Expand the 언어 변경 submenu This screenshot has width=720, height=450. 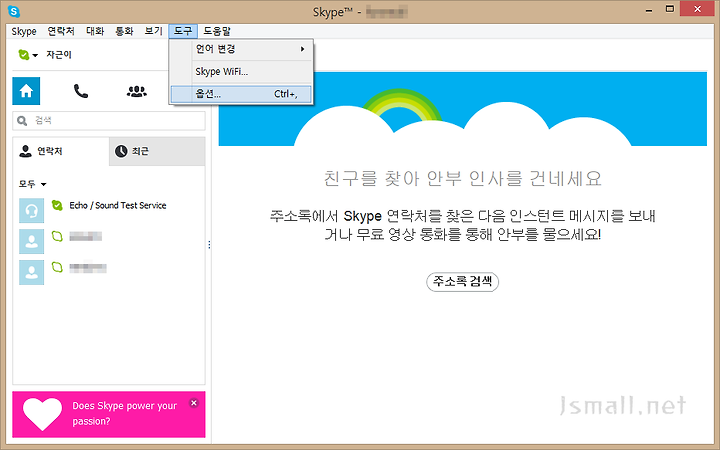tap(242, 49)
